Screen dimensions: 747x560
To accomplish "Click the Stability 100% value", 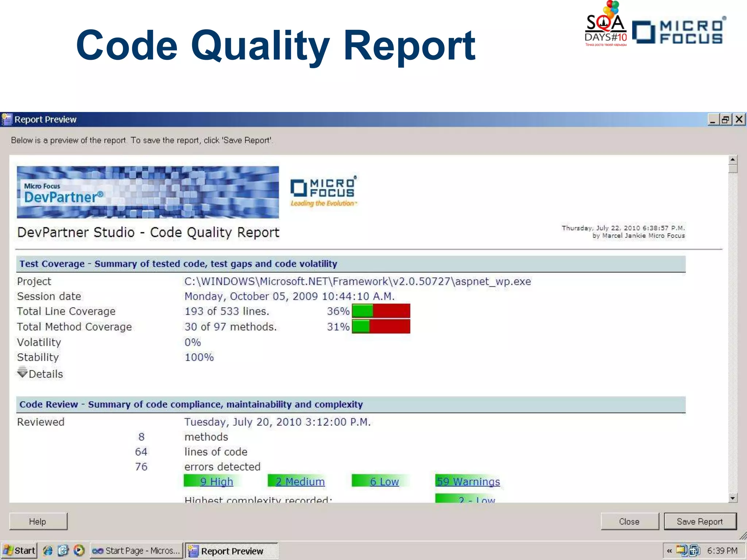I will (199, 357).
